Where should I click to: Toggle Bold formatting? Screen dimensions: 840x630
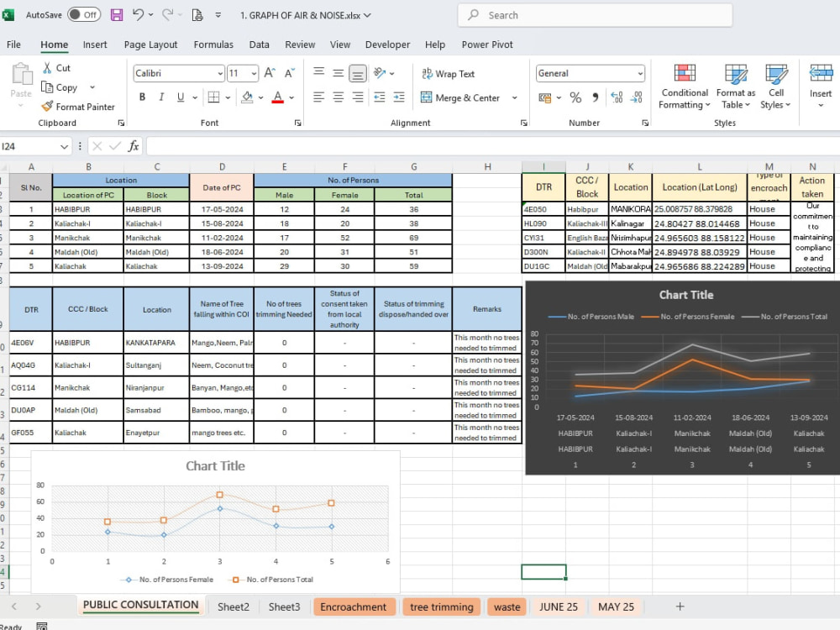coord(142,97)
